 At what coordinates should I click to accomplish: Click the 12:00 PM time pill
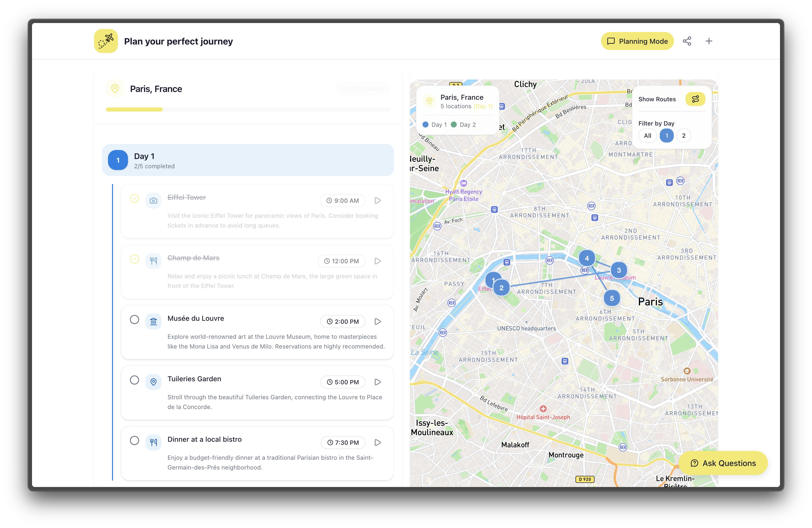341,261
